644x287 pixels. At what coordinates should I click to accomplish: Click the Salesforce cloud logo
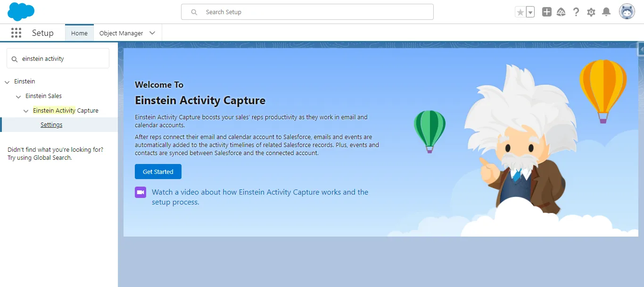pyautogui.click(x=21, y=12)
